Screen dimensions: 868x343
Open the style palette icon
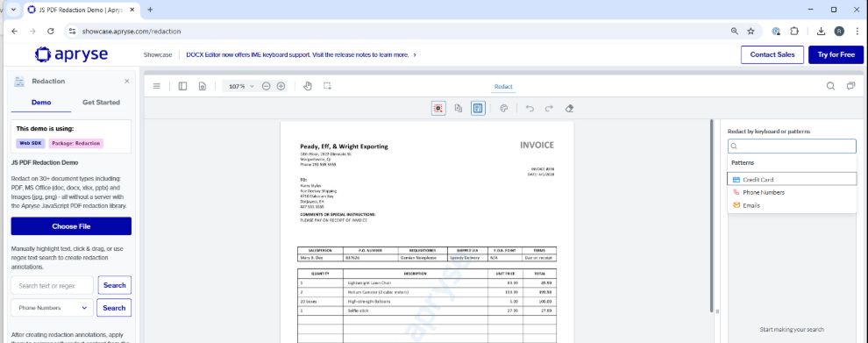click(504, 109)
